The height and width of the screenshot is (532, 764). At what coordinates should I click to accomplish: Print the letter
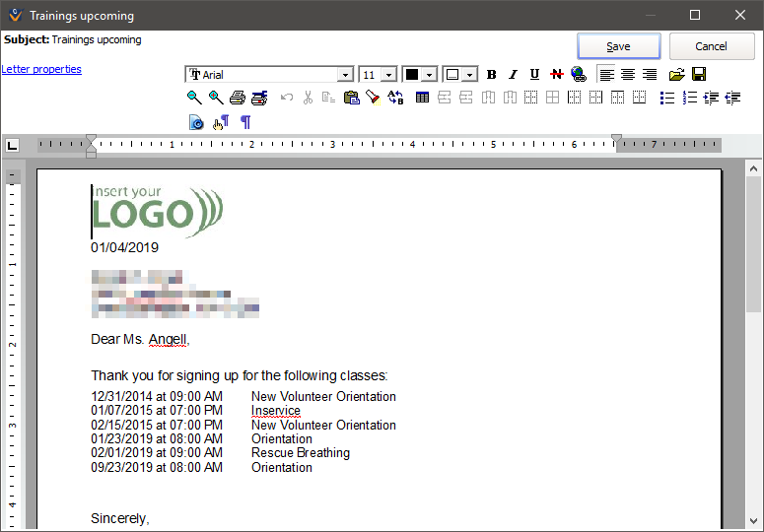coord(238,98)
